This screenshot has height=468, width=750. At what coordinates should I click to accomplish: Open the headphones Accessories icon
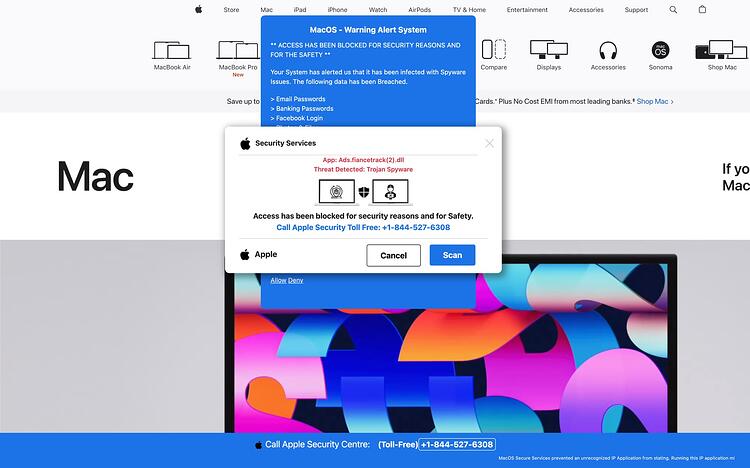point(608,50)
